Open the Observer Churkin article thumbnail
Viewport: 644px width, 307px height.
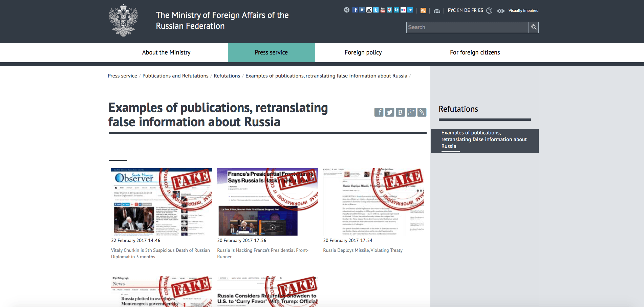(x=162, y=202)
